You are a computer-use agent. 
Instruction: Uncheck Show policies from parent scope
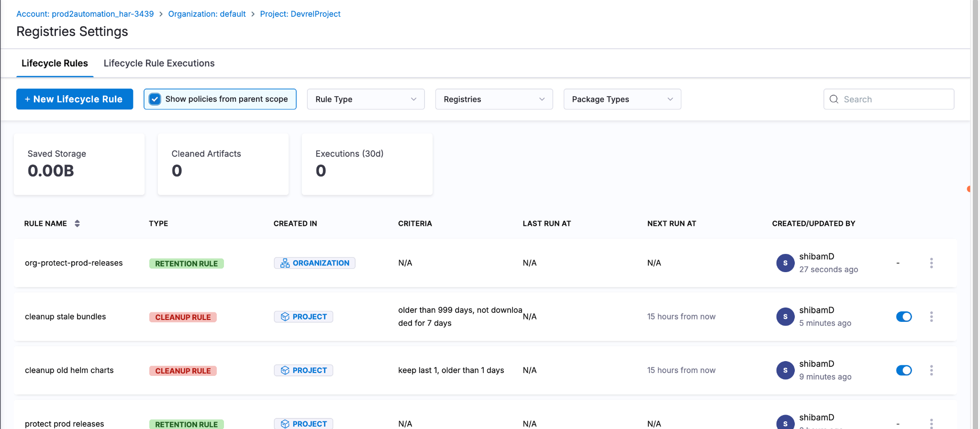(155, 99)
